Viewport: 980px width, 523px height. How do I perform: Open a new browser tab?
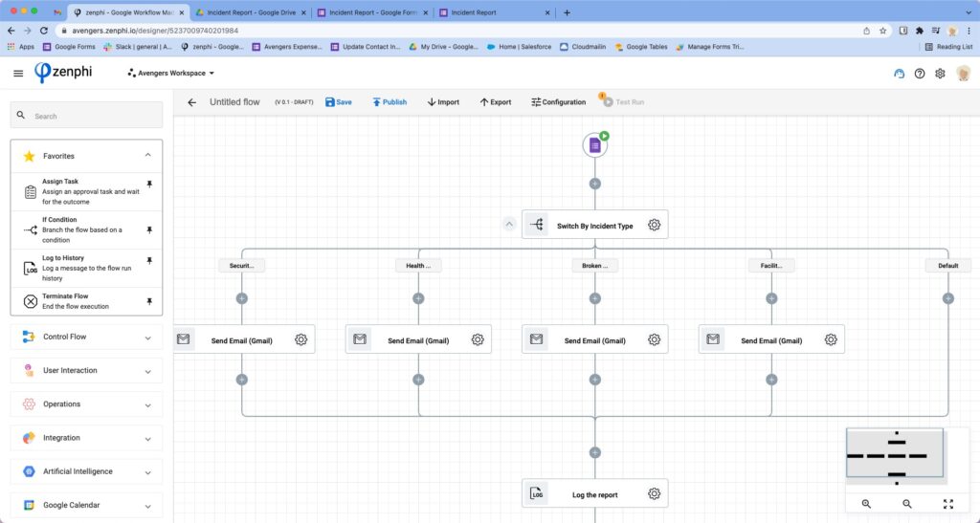567,12
